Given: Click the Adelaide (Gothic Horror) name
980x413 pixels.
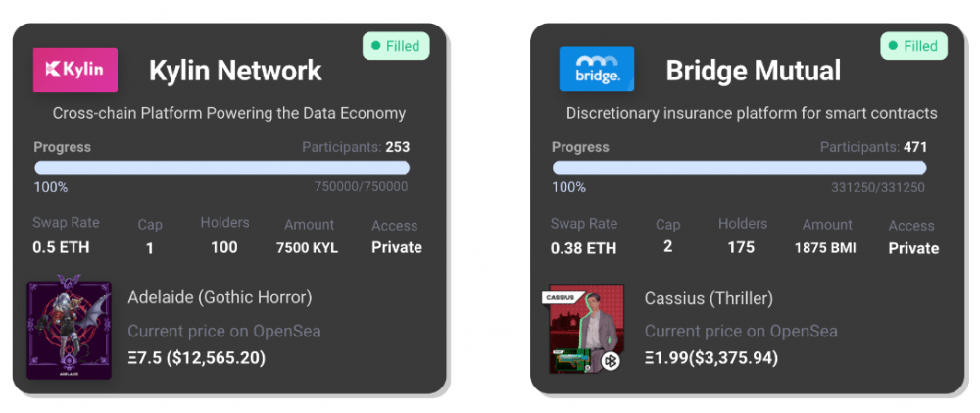Looking at the screenshot, I should pos(220,297).
